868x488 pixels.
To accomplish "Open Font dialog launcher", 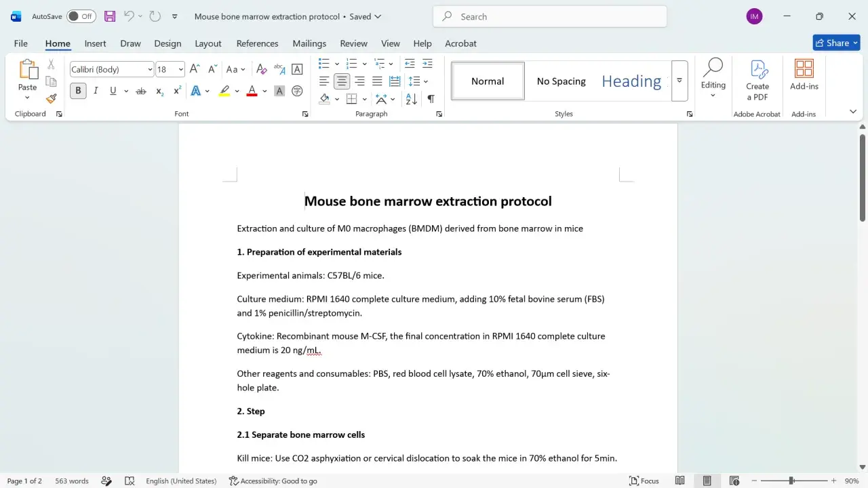I will coord(305,114).
